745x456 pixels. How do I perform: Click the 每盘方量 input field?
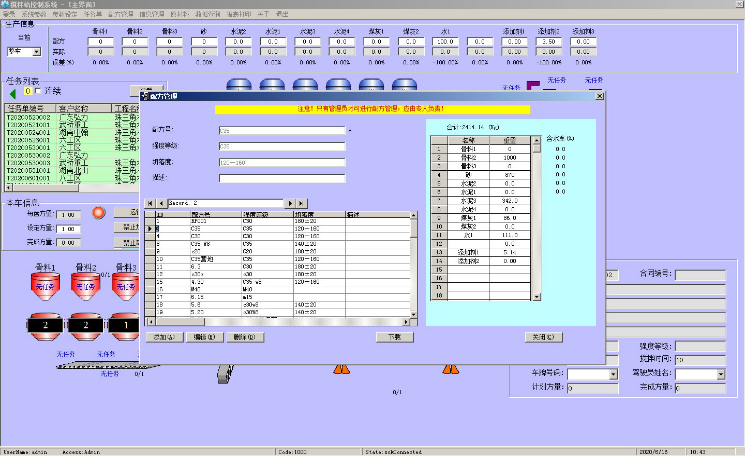[x=68, y=215]
